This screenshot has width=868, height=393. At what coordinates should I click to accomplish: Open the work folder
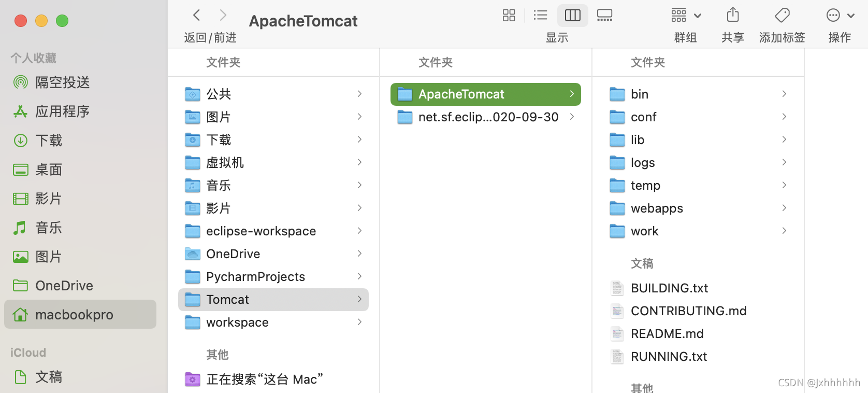point(698,231)
